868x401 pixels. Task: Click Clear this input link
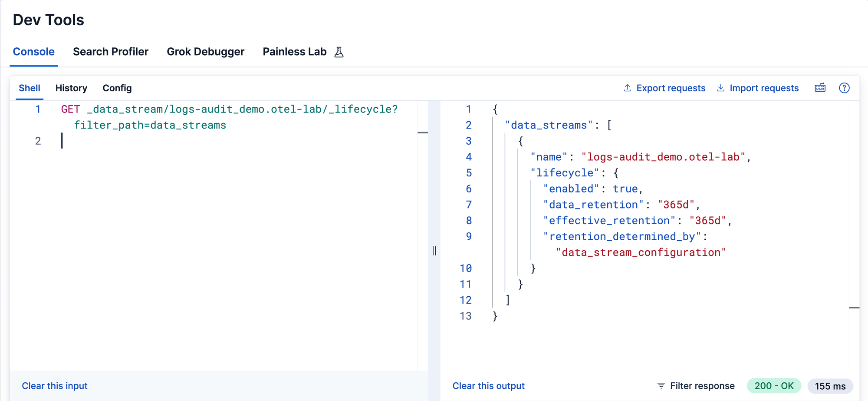click(x=55, y=386)
